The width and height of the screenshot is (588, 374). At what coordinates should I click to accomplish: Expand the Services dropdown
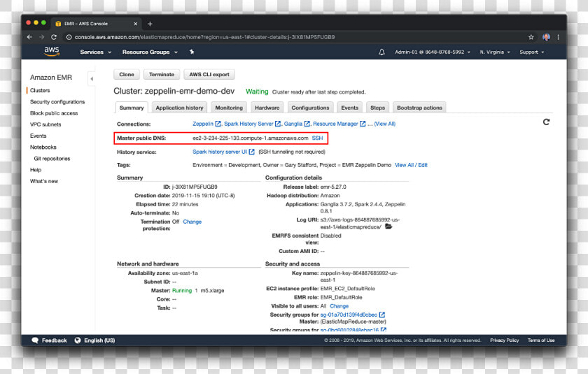96,52
